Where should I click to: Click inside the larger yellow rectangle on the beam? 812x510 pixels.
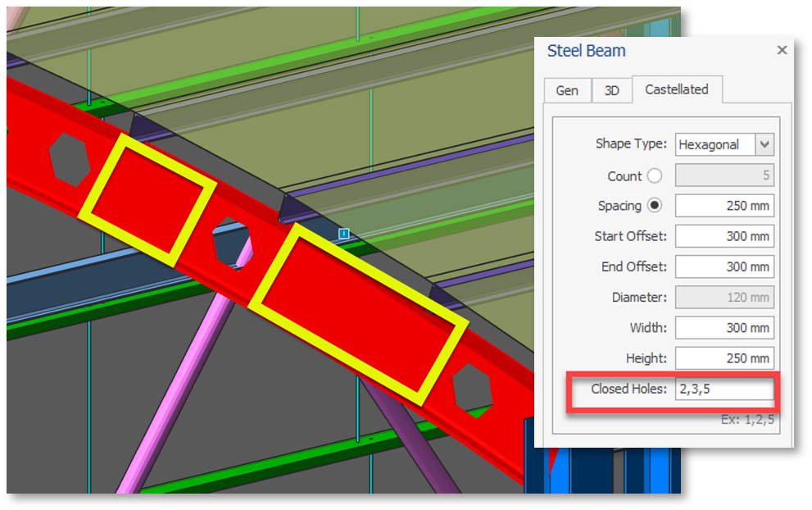pos(358,315)
